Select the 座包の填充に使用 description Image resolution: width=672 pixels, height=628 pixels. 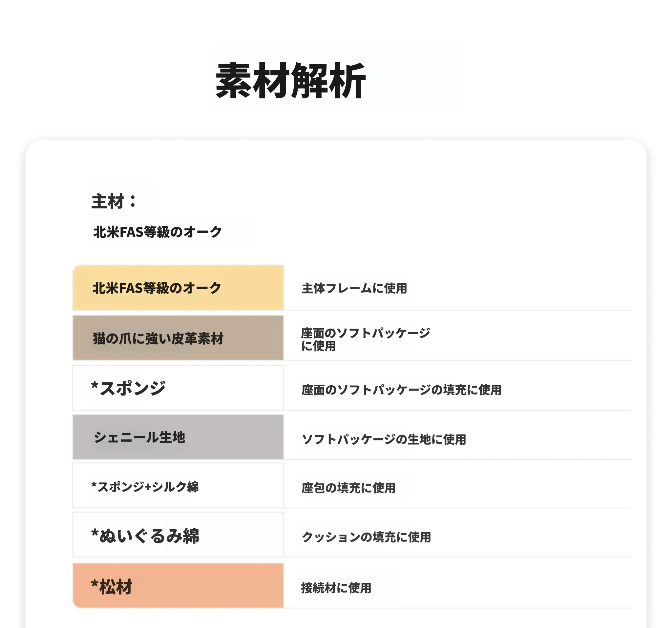pyautogui.click(x=348, y=488)
